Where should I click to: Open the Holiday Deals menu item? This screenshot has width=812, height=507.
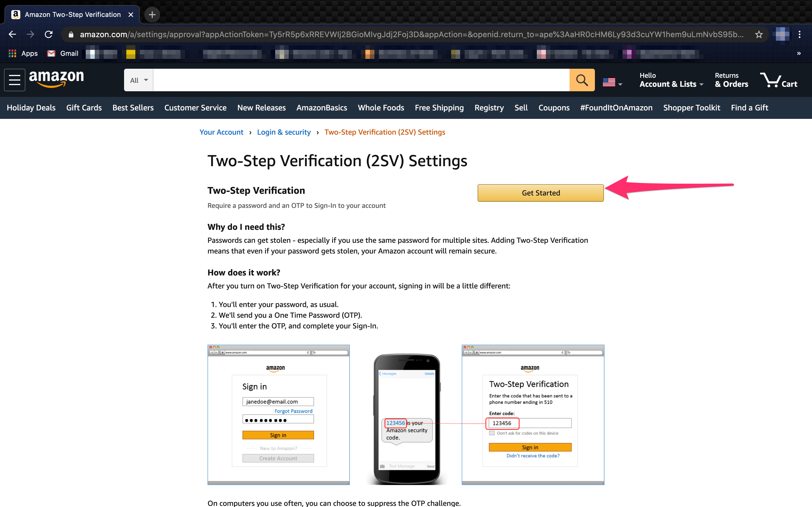coord(31,108)
